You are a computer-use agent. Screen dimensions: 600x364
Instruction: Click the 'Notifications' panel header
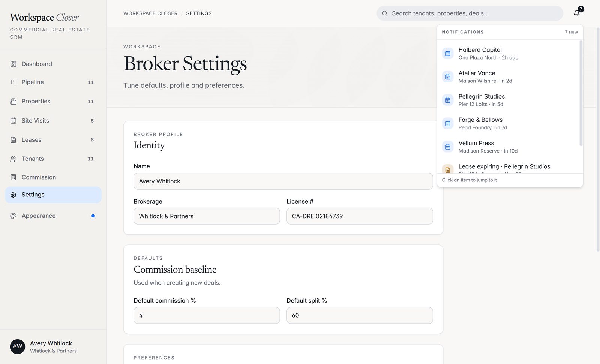click(463, 32)
